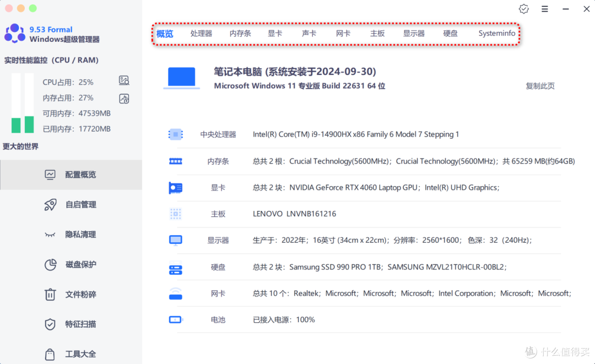Open 特征扫描 sidebar entry
This screenshot has width=595, height=364.
tap(71, 324)
